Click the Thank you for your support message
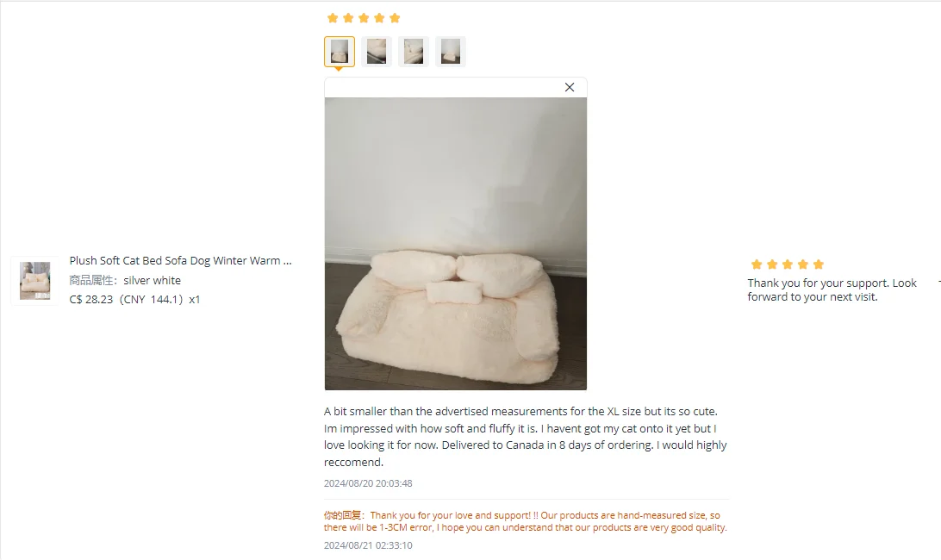 [x=832, y=289]
